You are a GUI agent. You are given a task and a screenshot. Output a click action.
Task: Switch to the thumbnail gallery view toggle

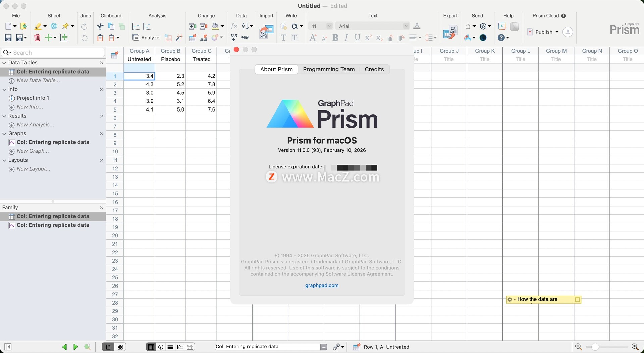pyautogui.click(x=120, y=347)
